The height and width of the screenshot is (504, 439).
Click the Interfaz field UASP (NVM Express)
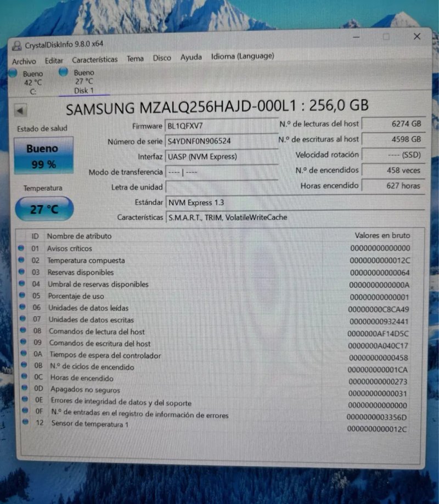221,156
